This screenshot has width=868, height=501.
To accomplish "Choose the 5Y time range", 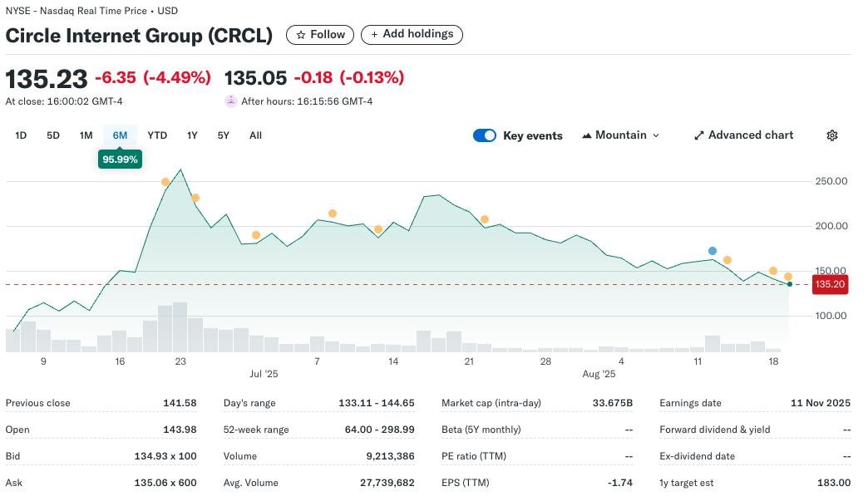I will [223, 135].
